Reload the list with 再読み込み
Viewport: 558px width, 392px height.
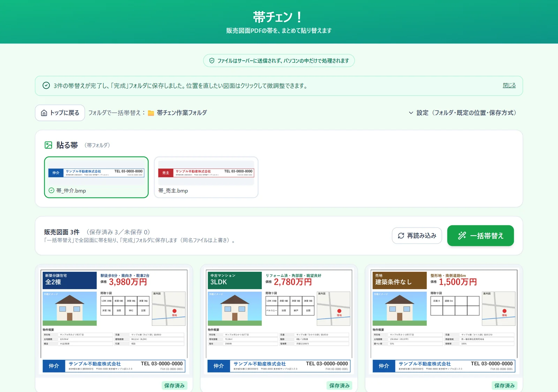pos(417,236)
